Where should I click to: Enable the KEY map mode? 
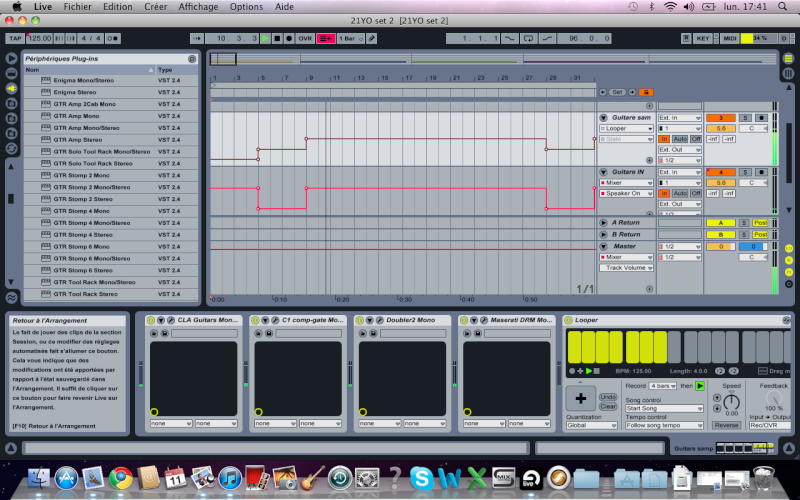click(x=703, y=38)
